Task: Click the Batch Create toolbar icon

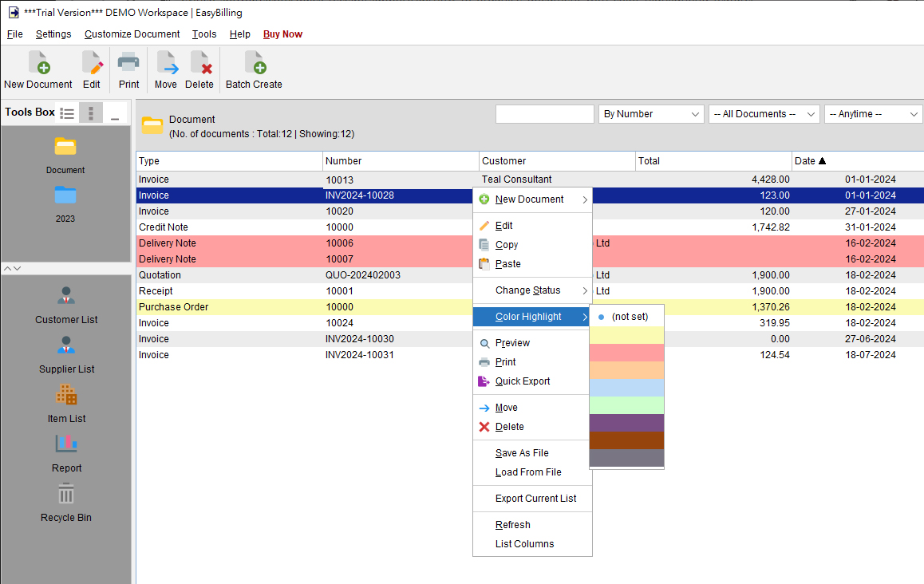Action: (254, 70)
